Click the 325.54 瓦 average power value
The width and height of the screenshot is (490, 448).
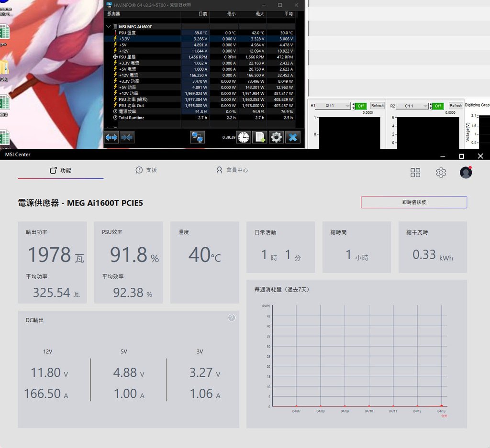(56, 293)
